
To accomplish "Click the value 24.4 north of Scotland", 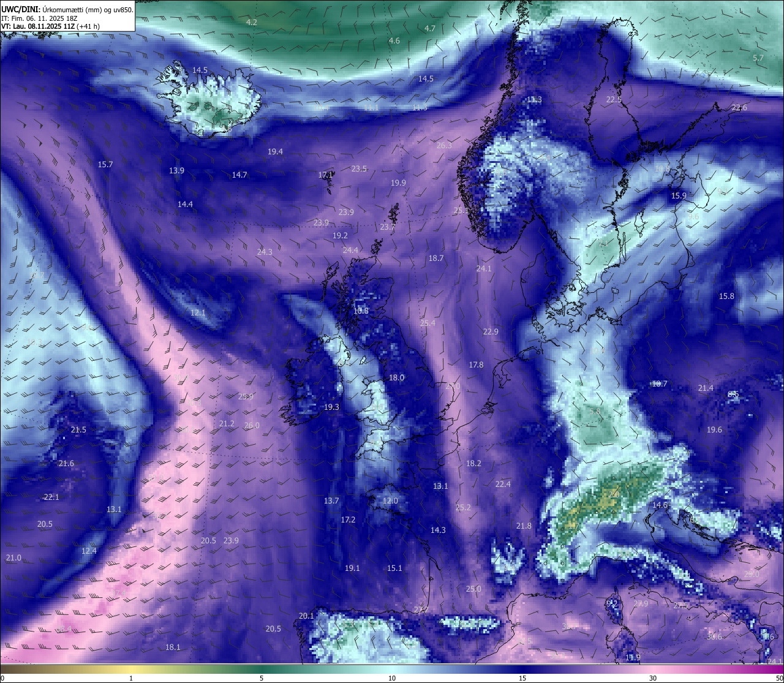I will coord(350,251).
